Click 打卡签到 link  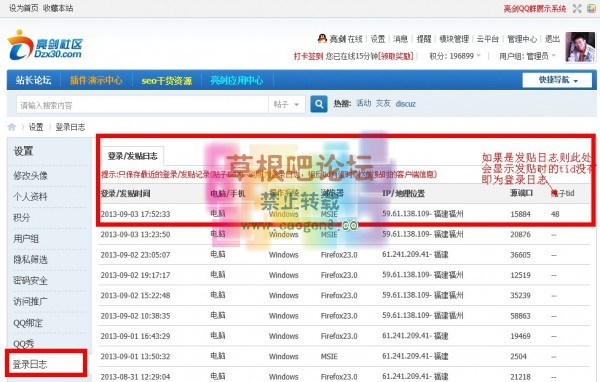[x=308, y=56]
